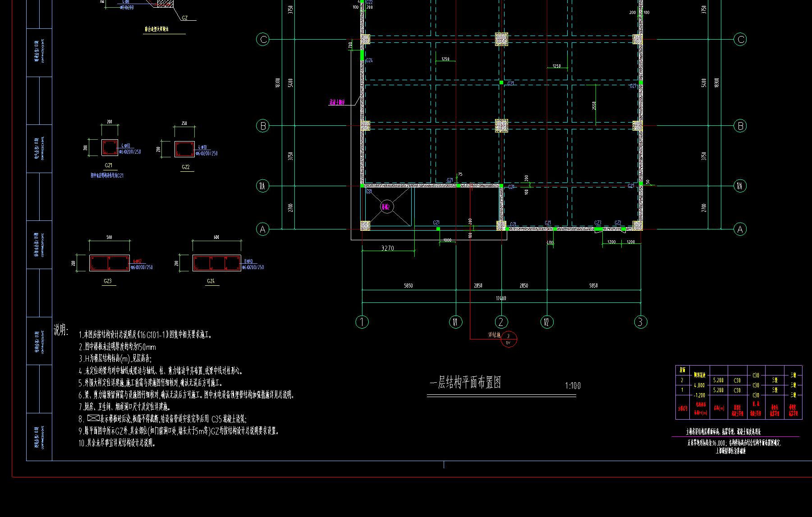Select note 3 beginning with H为楼层结构标高

tap(115, 359)
